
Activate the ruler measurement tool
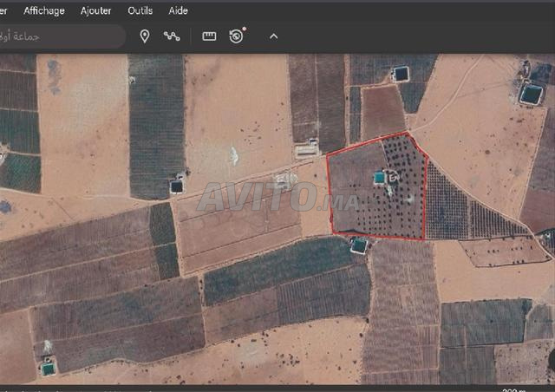[209, 36]
